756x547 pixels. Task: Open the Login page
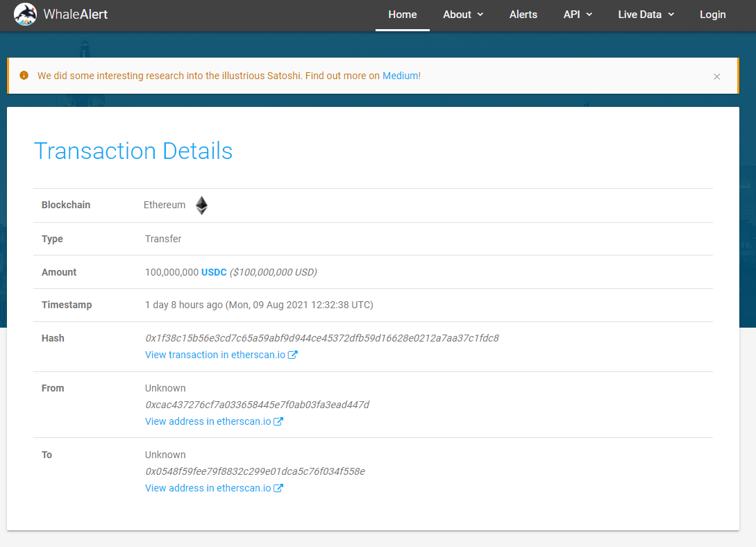712,15
